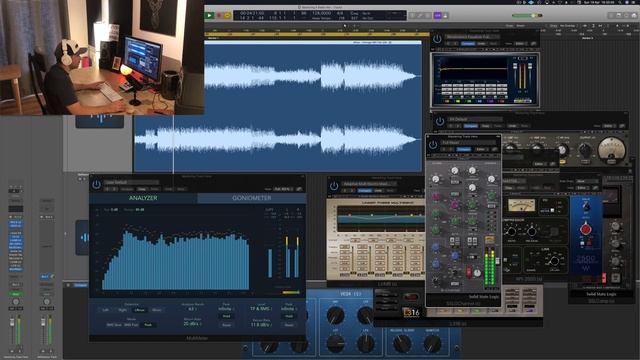The width and height of the screenshot is (640, 360).
Task: Select RMS Fast analyzer mode
Action: pyautogui.click(x=131, y=325)
